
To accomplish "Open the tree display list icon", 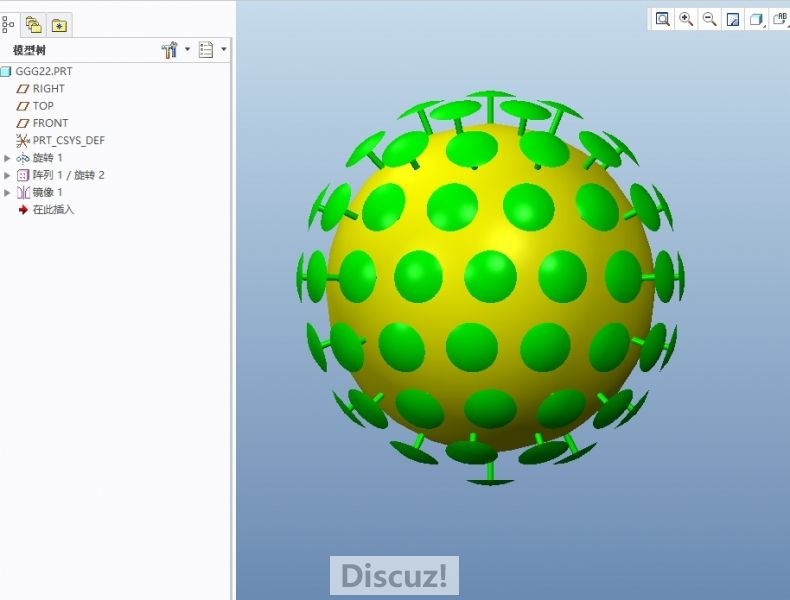I will 206,50.
